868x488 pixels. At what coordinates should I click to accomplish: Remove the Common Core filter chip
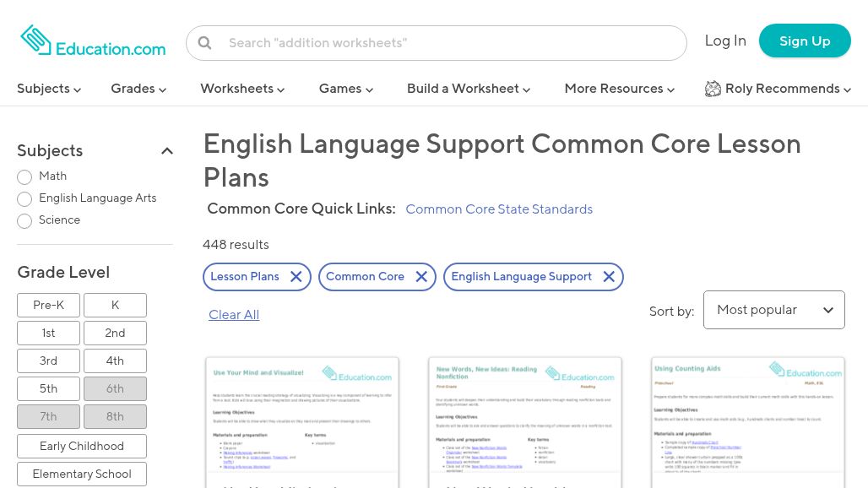coord(421,276)
